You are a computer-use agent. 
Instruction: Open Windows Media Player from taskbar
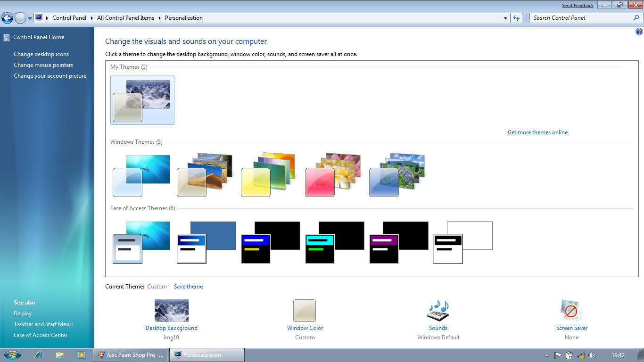pos(81,355)
